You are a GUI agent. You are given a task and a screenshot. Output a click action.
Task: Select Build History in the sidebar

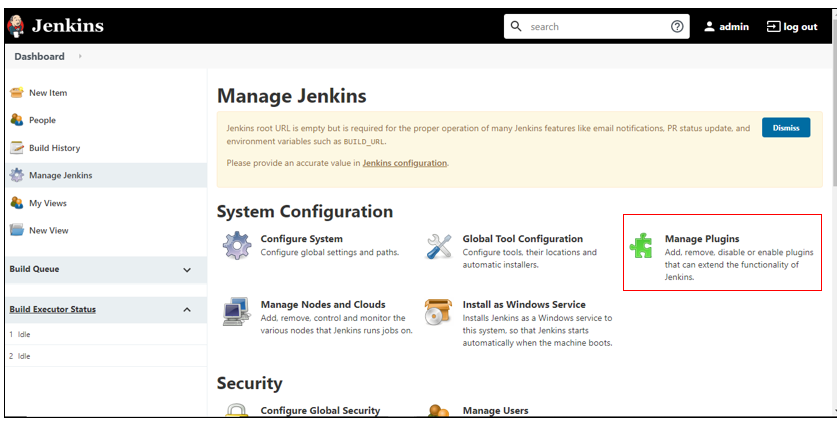click(x=54, y=148)
